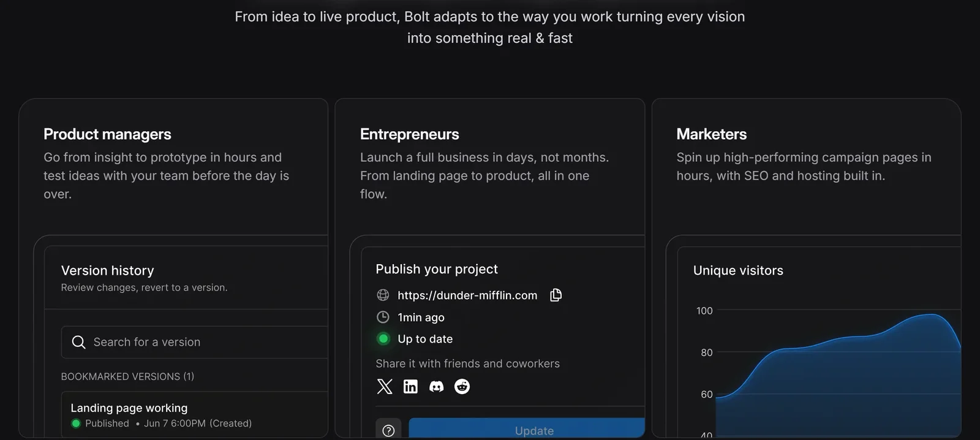980x440 pixels.
Task: Click the Update button
Action: pyautogui.click(x=527, y=429)
